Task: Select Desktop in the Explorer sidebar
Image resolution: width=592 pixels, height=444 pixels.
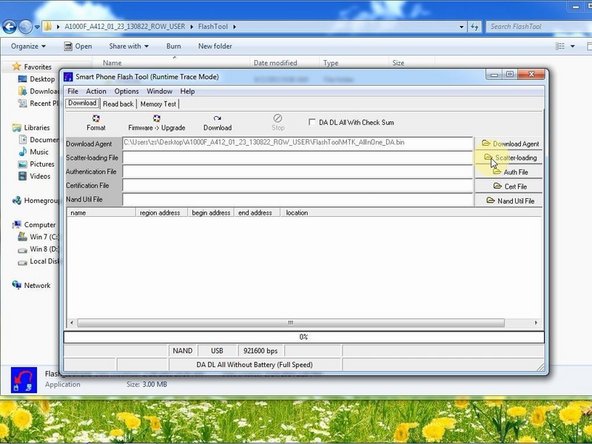Action: (x=42, y=79)
